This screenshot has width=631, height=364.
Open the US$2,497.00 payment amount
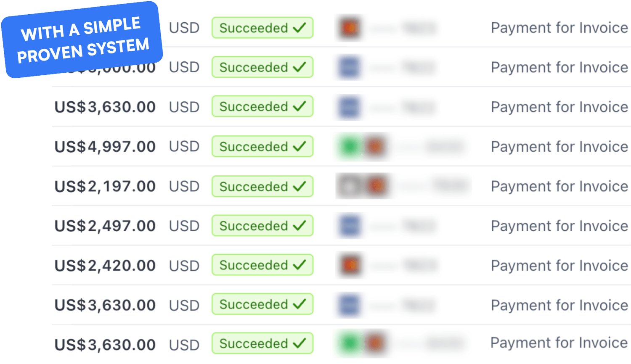105,226
